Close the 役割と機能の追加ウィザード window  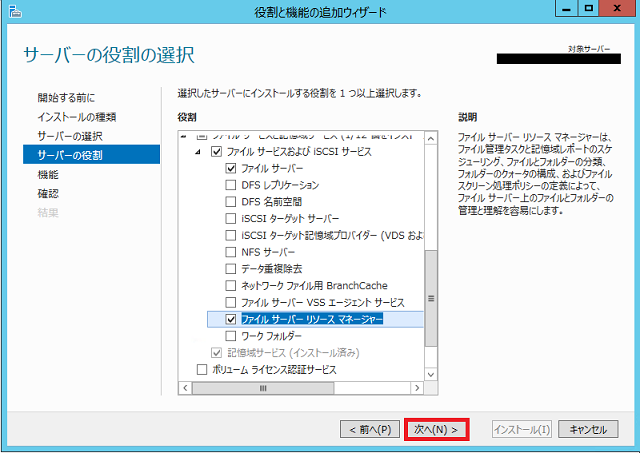click(x=617, y=11)
